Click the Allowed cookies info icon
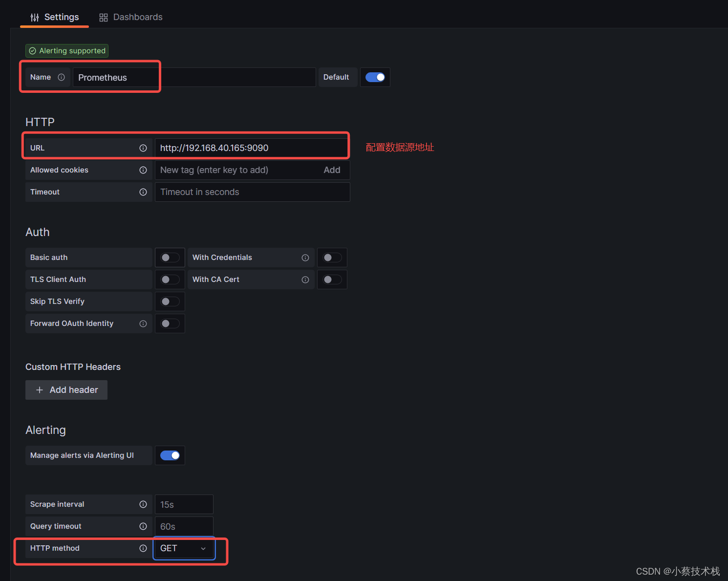Image resolution: width=728 pixels, height=581 pixels. (143, 170)
